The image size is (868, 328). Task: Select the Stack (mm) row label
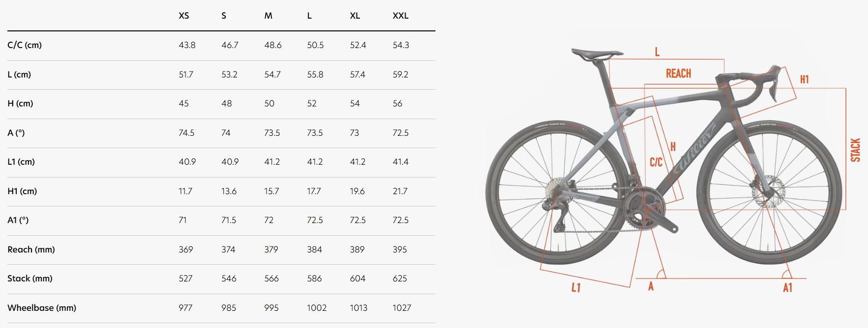30,278
